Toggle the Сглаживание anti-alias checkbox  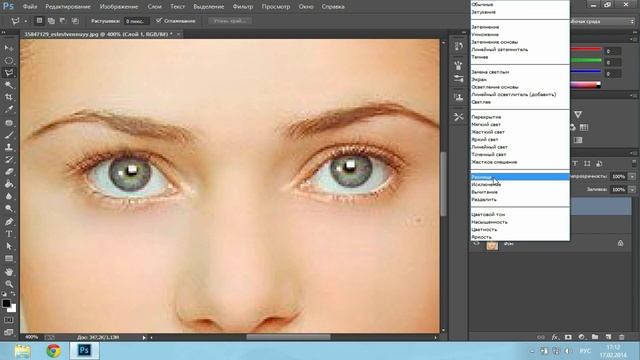[159, 20]
